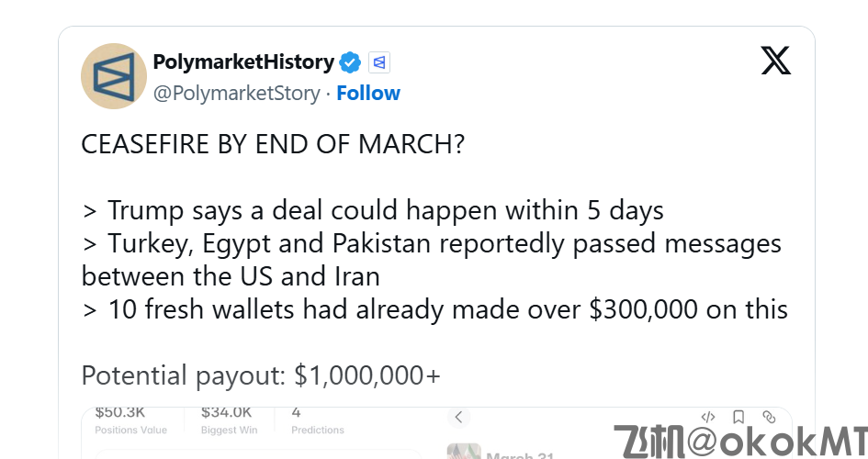
Task: Click the @PolymarketStory handle
Action: point(236,93)
